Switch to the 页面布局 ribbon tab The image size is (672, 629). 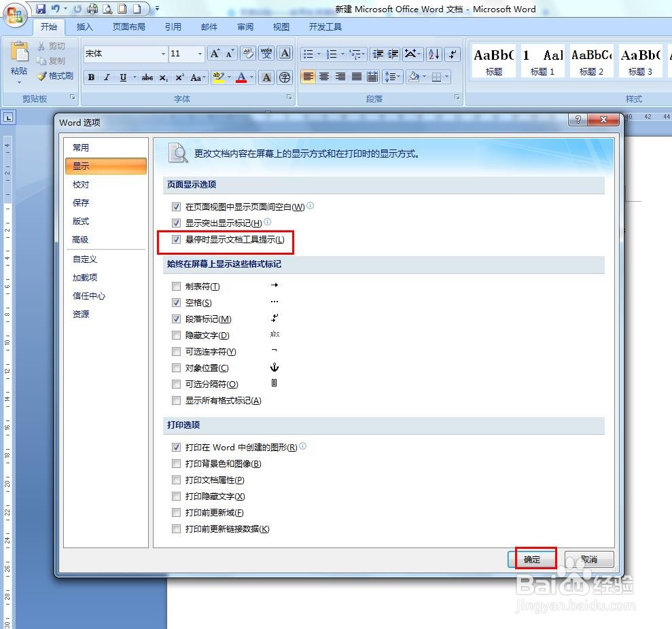(128, 27)
